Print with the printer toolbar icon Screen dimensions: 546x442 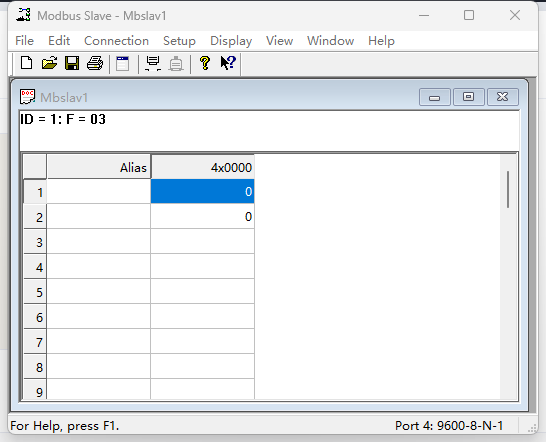pos(95,63)
